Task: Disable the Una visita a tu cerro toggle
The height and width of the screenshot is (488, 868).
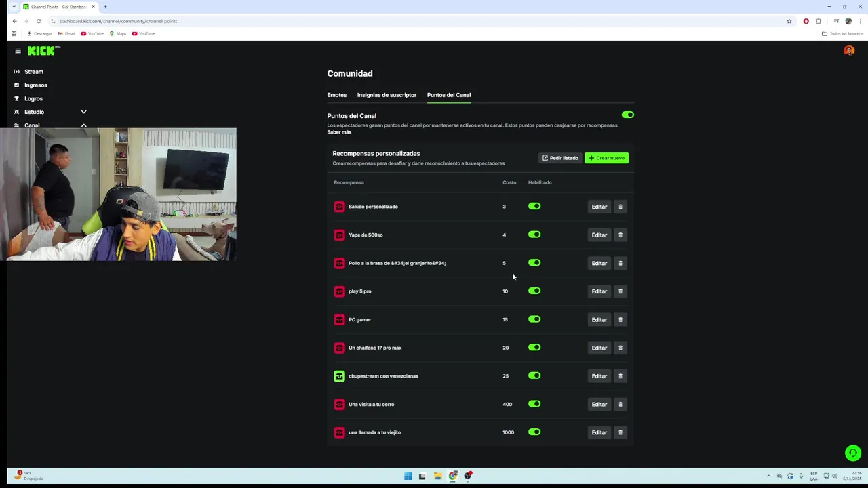Action: 534,404
